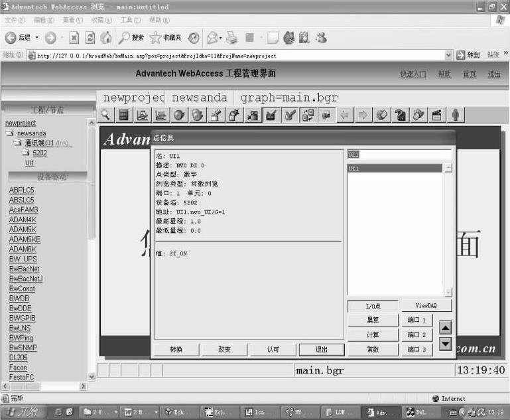Screen dimensions: 510x420
Task: Click the browser Print icon
Action: point(232,38)
